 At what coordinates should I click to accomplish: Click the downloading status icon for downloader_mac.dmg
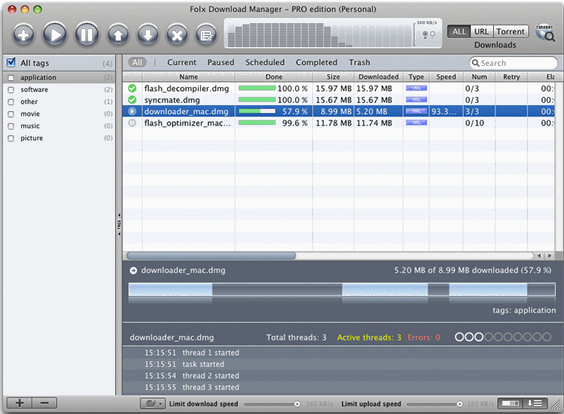(x=132, y=111)
